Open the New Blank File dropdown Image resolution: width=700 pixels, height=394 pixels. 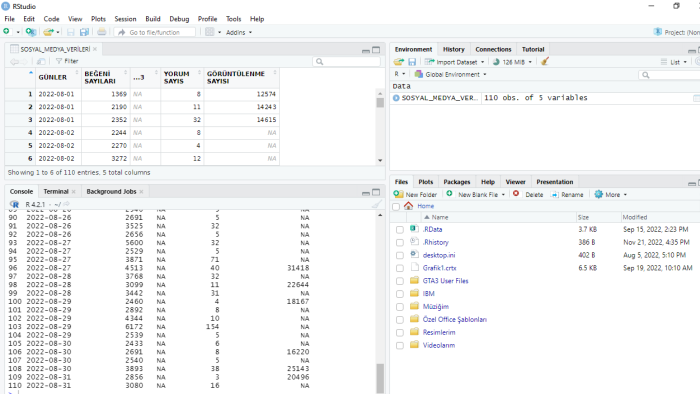(475, 195)
